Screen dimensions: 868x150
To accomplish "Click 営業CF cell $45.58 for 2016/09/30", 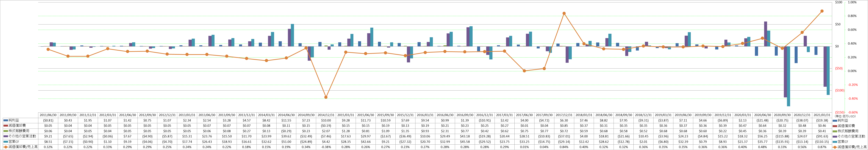I will pos(465,142).
